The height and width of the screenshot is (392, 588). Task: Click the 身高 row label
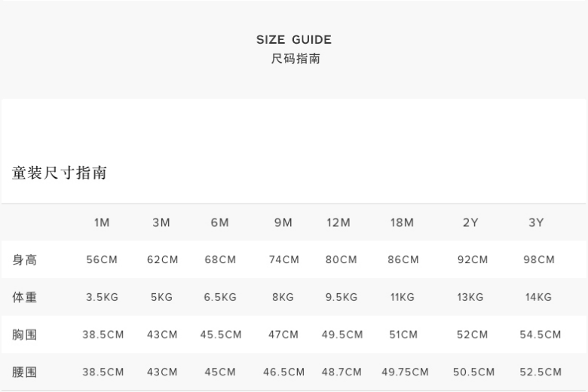click(x=25, y=260)
